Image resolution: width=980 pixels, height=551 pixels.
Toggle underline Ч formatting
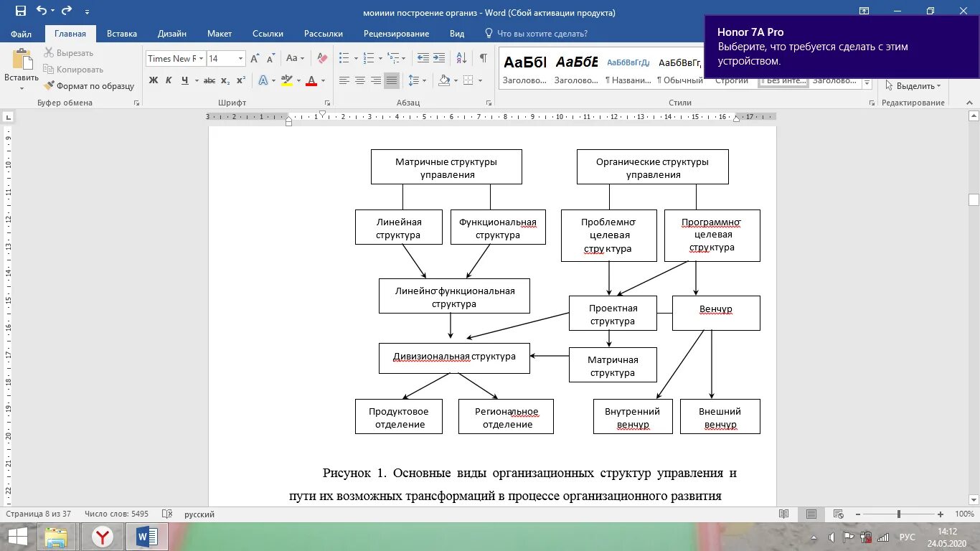(185, 80)
